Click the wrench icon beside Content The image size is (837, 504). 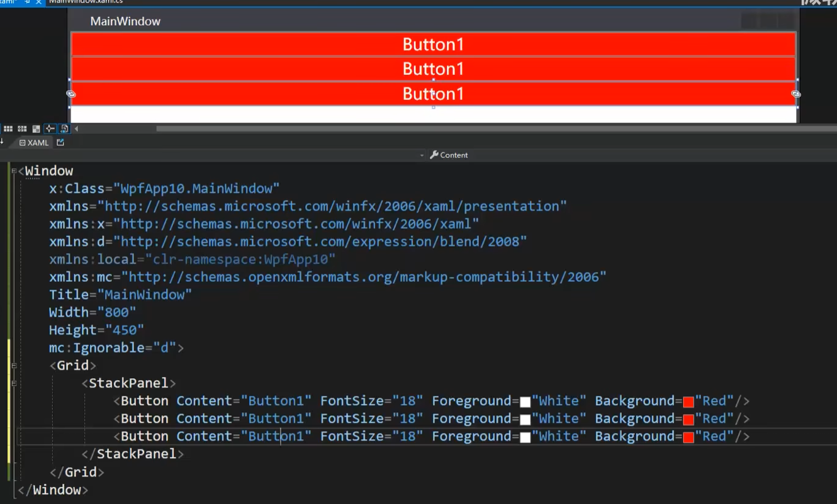pos(434,155)
